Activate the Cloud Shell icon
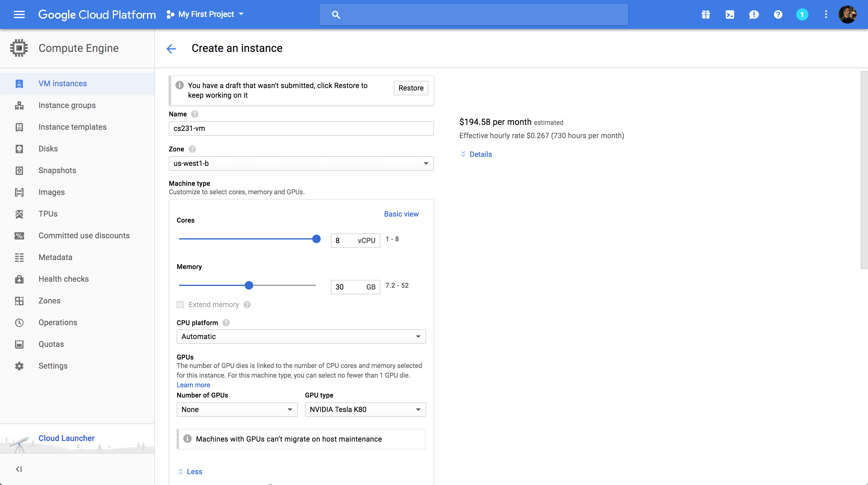Image resolution: width=868 pixels, height=485 pixels. (729, 14)
